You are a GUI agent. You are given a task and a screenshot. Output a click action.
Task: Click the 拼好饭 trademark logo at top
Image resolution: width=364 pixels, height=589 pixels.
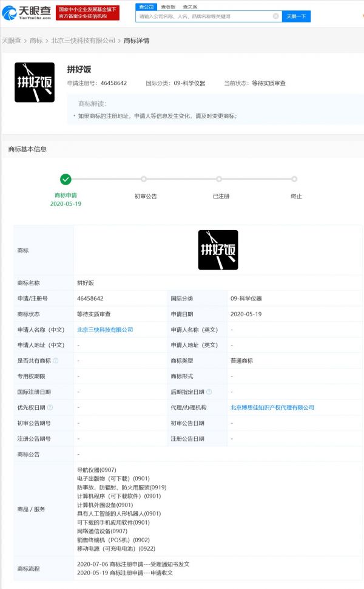pyautogui.click(x=35, y=83)
